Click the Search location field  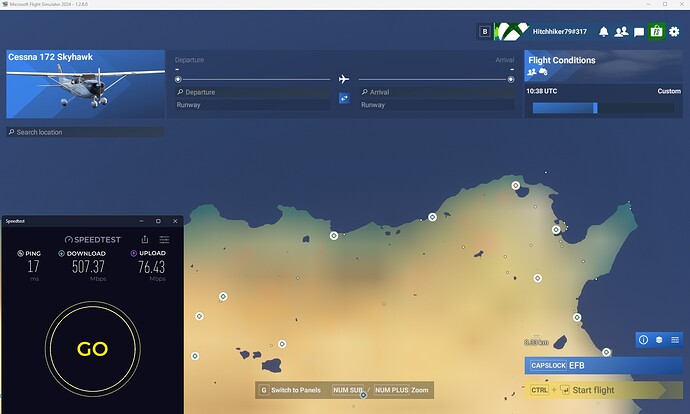pyautogui.click(x=85, y=132)
